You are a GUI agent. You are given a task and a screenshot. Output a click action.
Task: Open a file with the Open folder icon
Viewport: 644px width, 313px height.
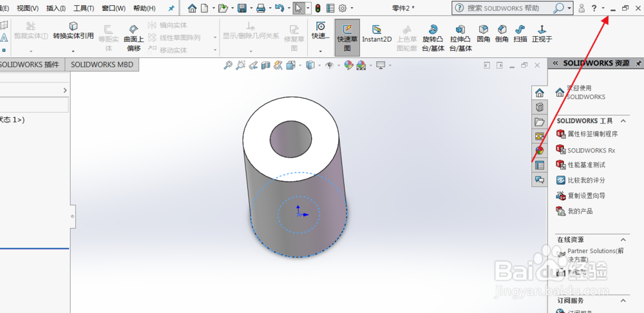click(223, 8)
